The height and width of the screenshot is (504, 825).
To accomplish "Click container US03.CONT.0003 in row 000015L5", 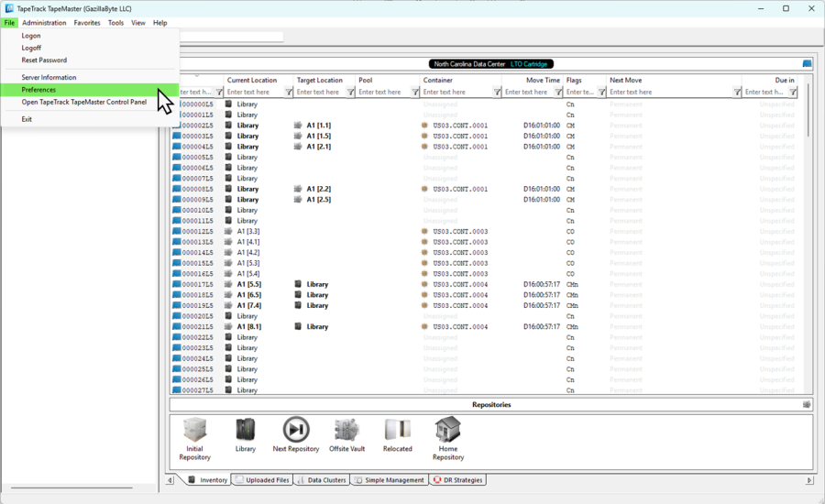I will click(x=460, y=263).
